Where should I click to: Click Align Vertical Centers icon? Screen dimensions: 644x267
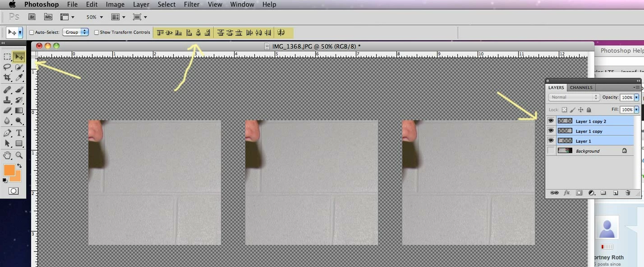169,32
